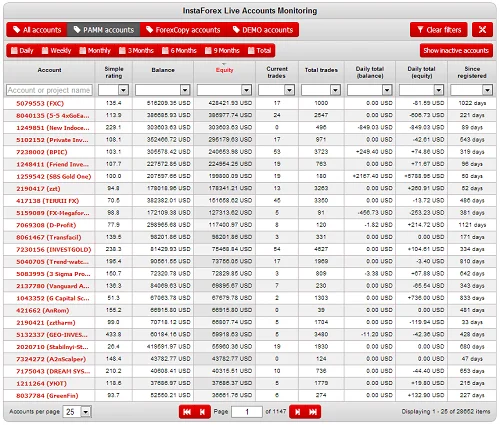The width and height of the screenshot is (500, 425).
Task: Select the Daily period filter
Action: point(22,51)
